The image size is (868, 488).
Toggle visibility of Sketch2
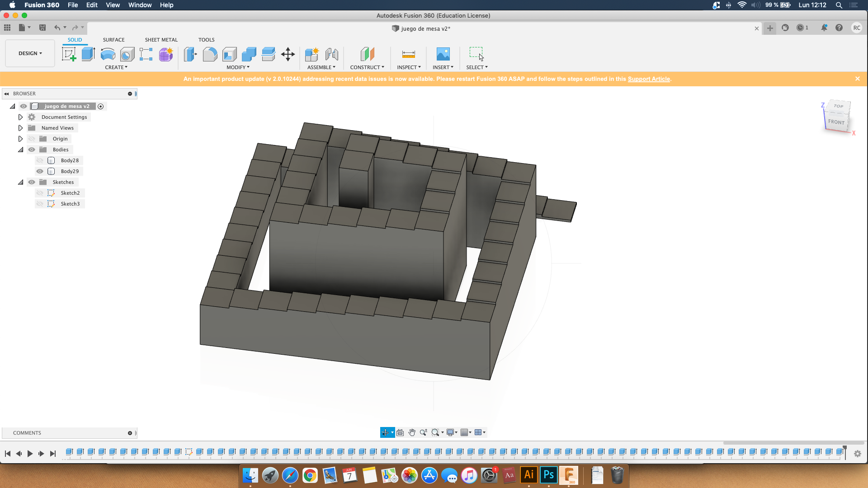[x=40, y=193]
